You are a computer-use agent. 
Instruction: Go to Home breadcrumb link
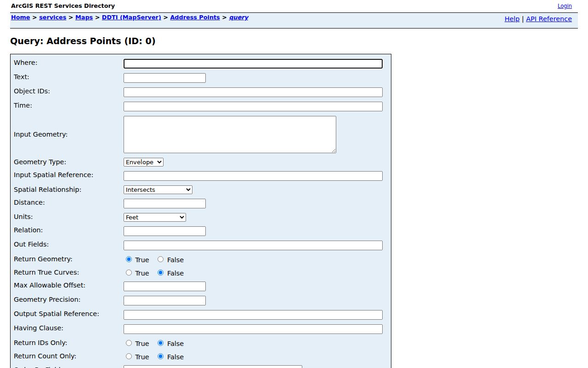coord(21,17)
